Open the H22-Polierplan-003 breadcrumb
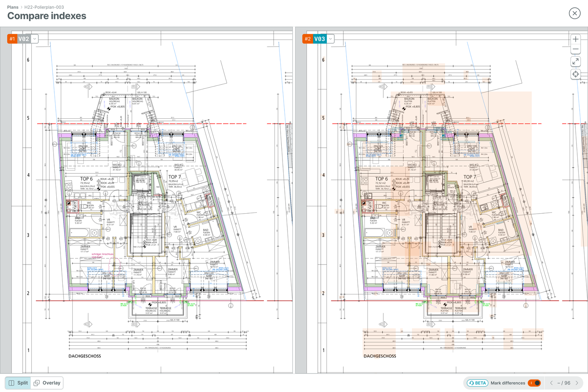This screenshot has width=588, height=392. coord(44,7)
